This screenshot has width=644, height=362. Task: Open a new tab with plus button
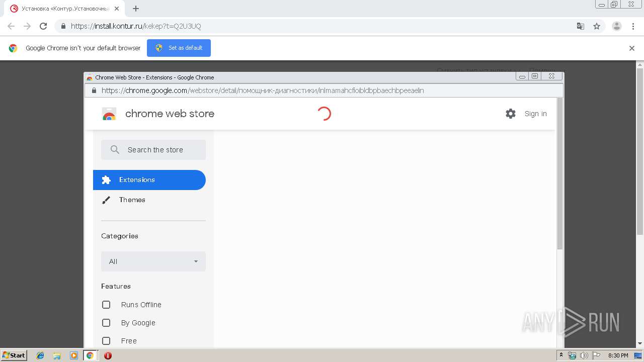click(136, 9)
